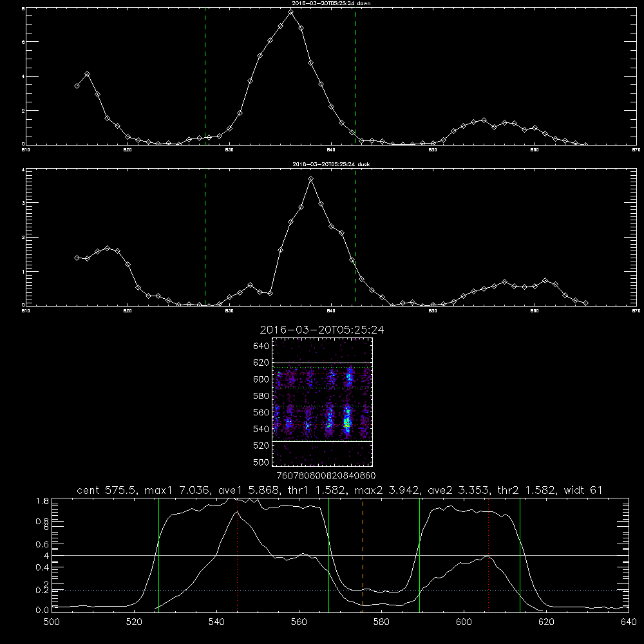This screenshot has height=644, width=644.
Task: Click right green dashed line in dusk plot
Action: pos(355,237)
